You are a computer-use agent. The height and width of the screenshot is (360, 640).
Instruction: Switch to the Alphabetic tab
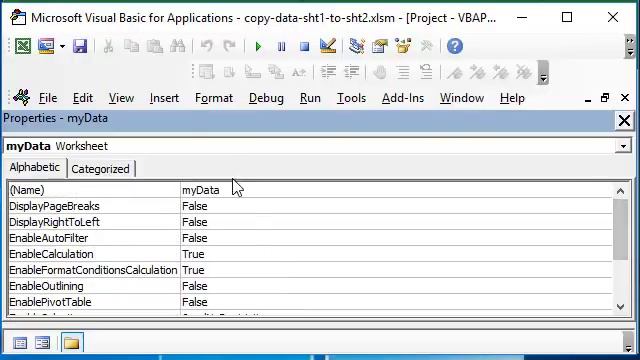pos(35,167)
